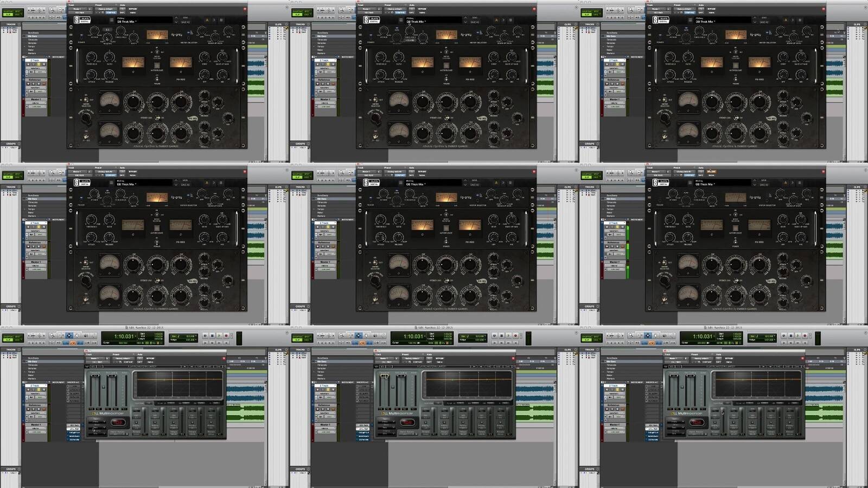The image size is (868, 488).
Task: Click Record in bottom-right frame transport
Action: click(x=804, y=335)
